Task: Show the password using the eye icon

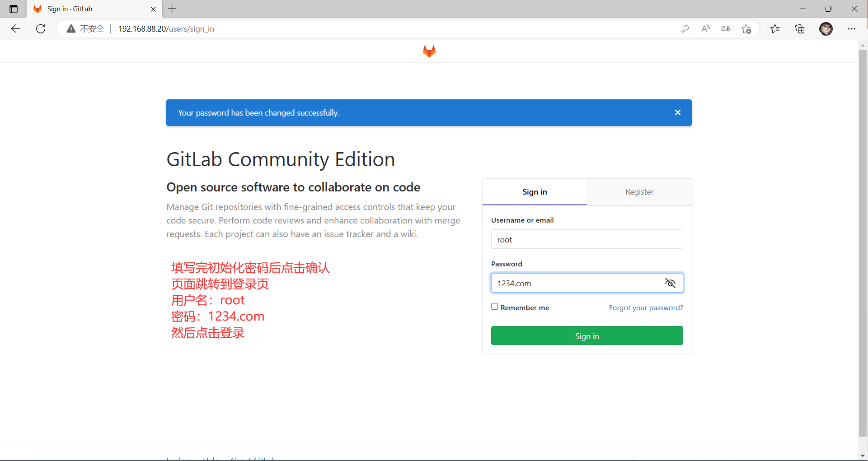Action: [670, 283]
